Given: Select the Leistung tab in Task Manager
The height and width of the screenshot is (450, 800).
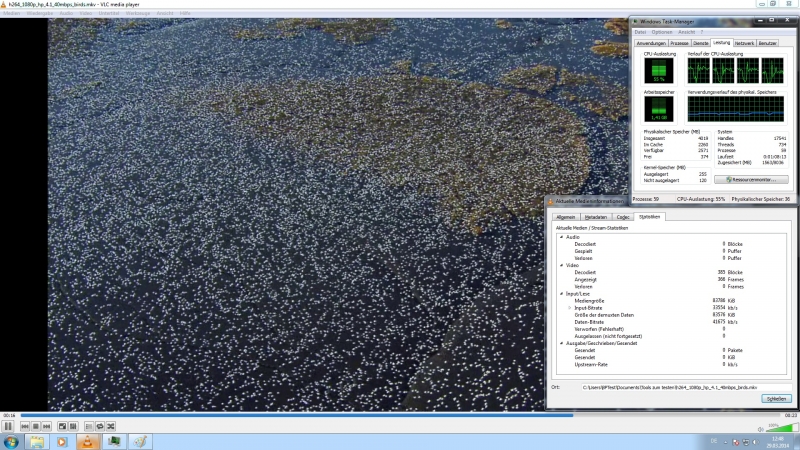Looking at the screenshot, I should (722, 43).
